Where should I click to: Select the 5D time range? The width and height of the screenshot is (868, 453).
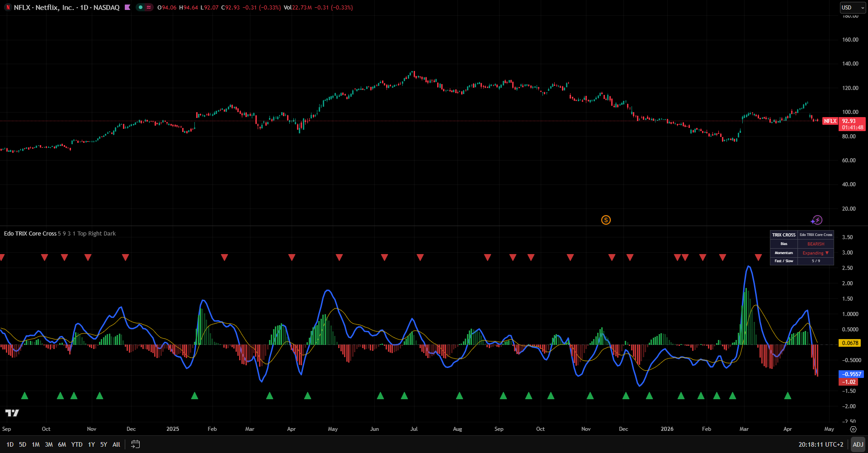pyautogui.click(x=23, y=444)
